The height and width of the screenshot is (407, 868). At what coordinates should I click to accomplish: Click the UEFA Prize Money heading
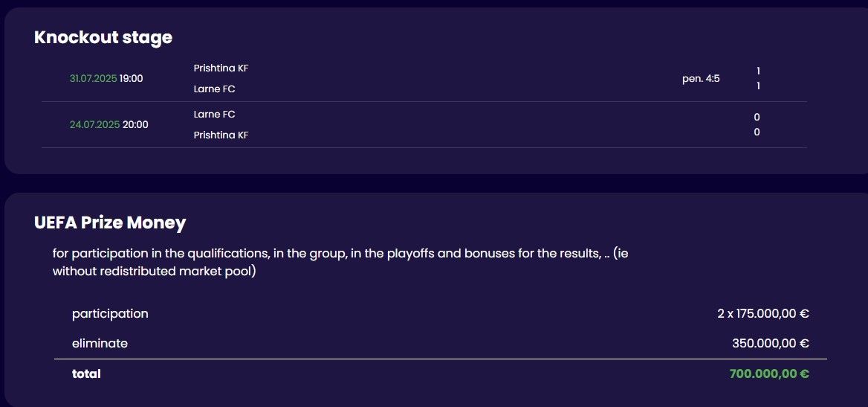pyautogui.click(x=110, y=222)
